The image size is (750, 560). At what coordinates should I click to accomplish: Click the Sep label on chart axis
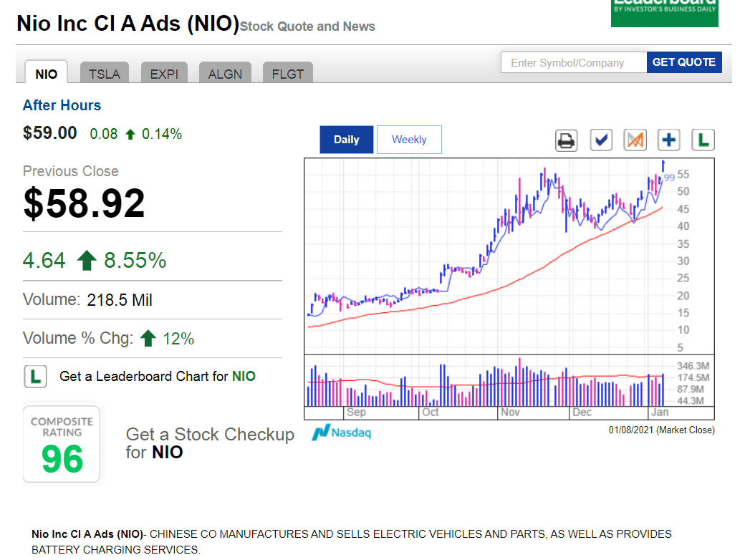point(356,412)
